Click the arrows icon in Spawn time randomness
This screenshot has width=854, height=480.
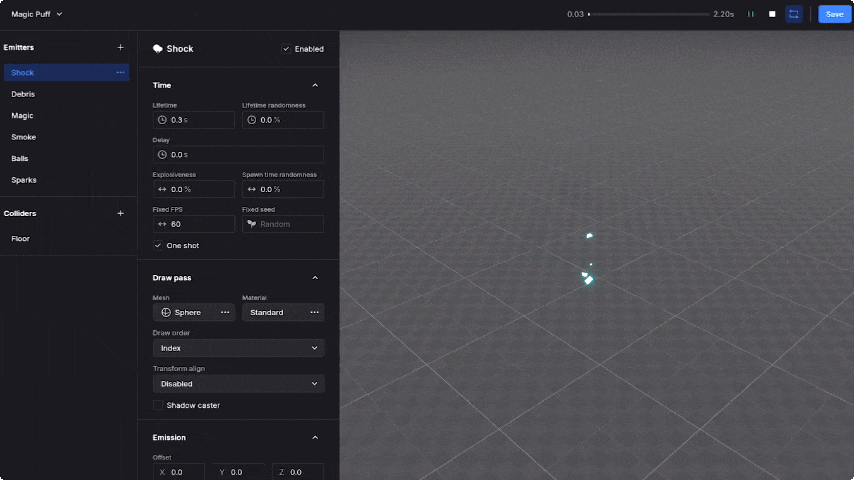(x=252, y=189)
